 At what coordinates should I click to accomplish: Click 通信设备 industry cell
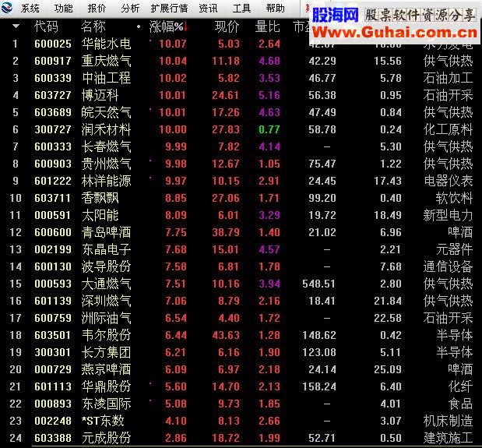click(448, 266)
